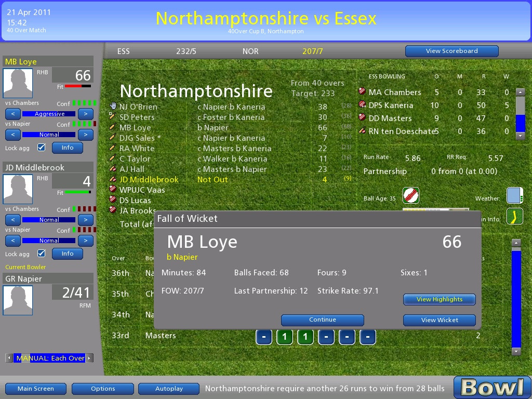
Task: Open the Options menu
Action: coord(103,389)
